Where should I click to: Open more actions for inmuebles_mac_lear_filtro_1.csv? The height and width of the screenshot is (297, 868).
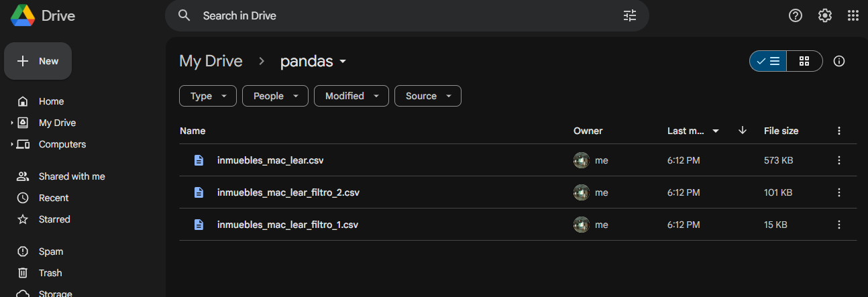tap(838, 225)
